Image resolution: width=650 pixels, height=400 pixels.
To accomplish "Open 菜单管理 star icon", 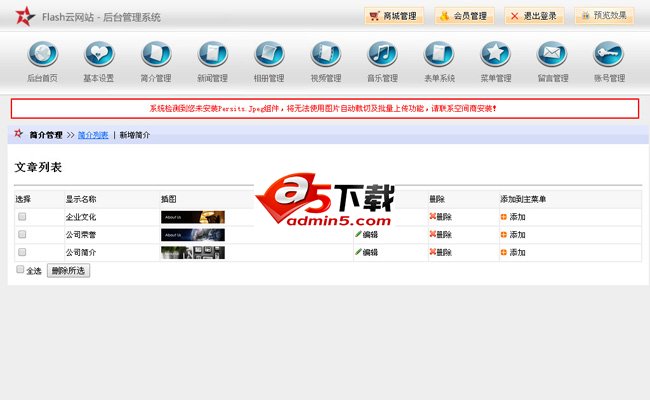I will [496, 54].
